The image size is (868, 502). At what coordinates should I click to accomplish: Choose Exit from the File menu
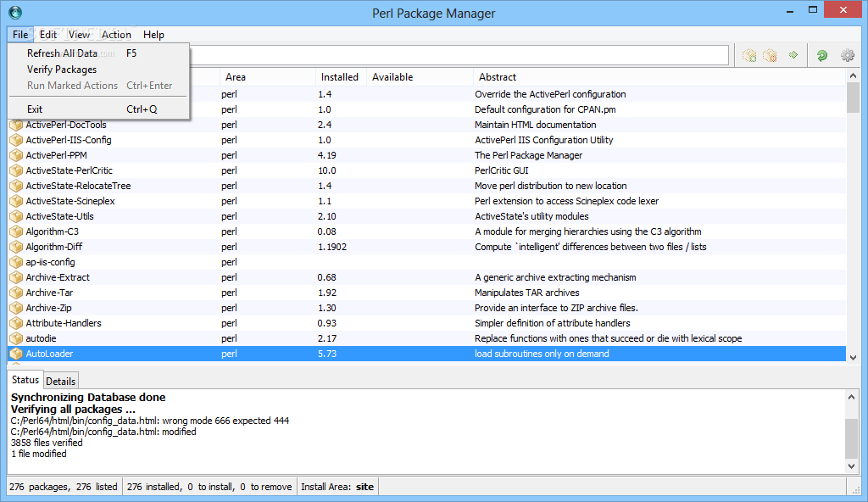click(98, 109)
